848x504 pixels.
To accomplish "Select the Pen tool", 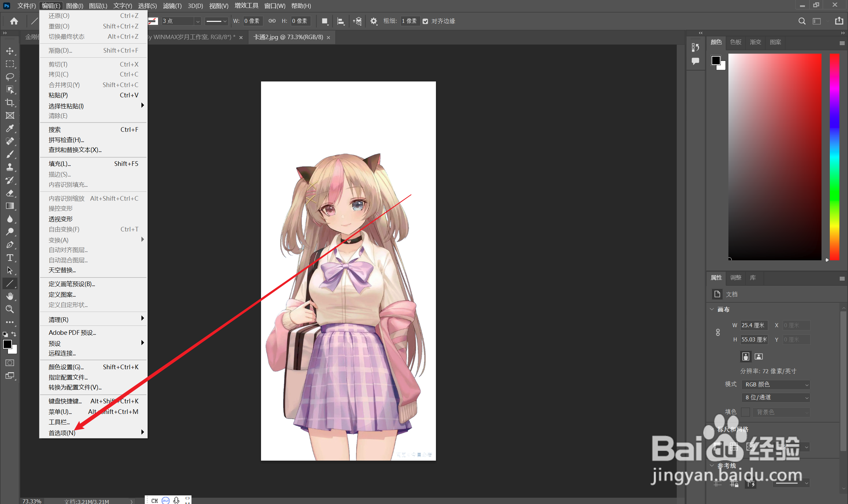I will pyautogui.click(x=10, y=244).
